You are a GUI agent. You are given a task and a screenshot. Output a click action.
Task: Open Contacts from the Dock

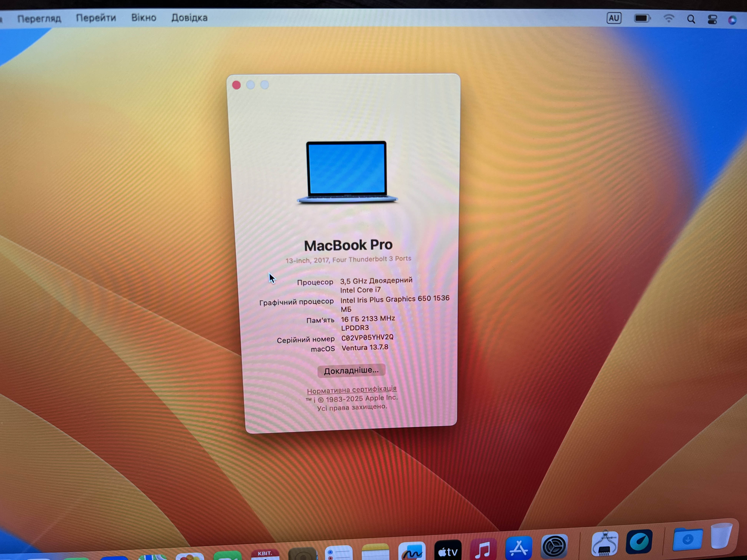tap(303, 554)
